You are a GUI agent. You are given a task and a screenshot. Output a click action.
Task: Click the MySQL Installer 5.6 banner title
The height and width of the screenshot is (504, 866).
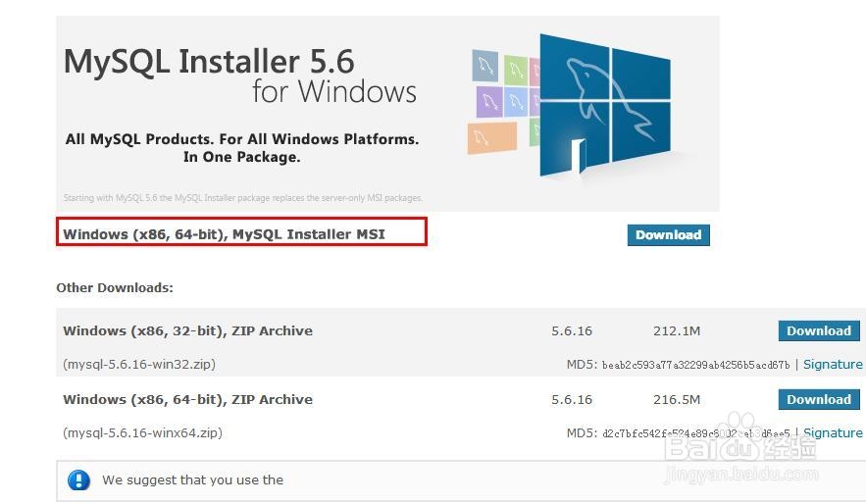pos(209,61)
